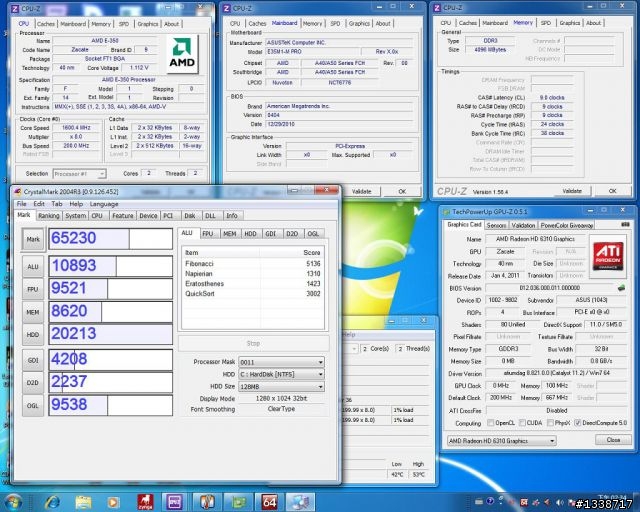Click the GPU-Z screenshot camera icon
The image size is (640, 512).
pyautogui.click(x=625, y=225)
